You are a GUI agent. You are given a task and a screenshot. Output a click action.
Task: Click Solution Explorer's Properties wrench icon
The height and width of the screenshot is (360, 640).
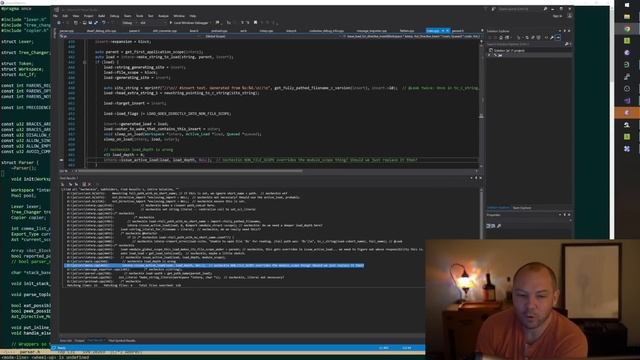click(x=552, y=38)
